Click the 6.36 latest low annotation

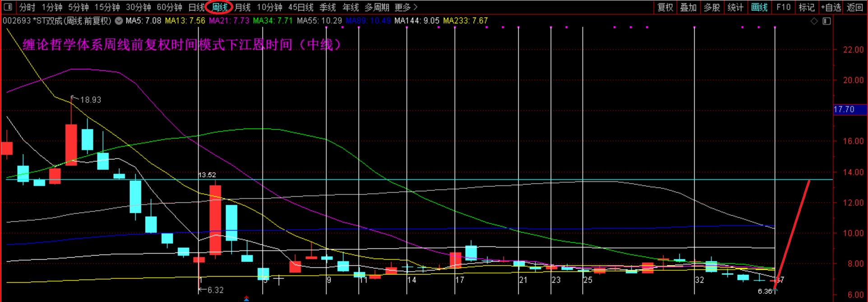[x=766, y=291]
